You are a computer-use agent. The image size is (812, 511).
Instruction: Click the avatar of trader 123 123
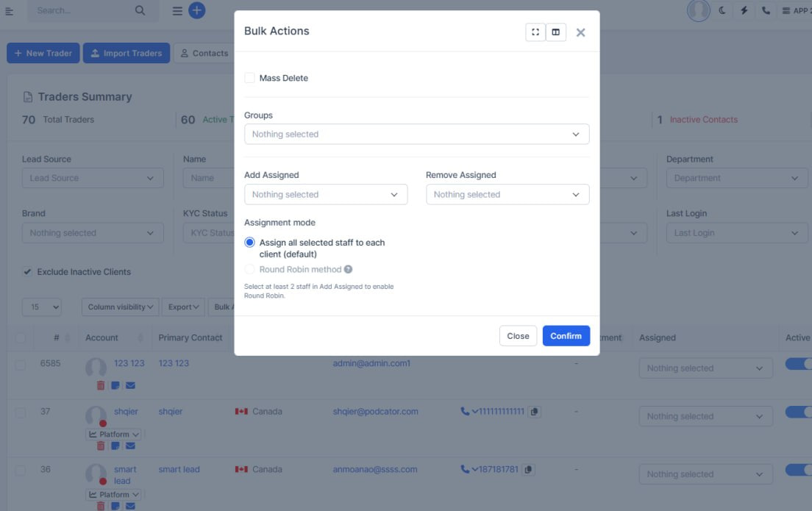pyautogui.click(x=96, y=368)
